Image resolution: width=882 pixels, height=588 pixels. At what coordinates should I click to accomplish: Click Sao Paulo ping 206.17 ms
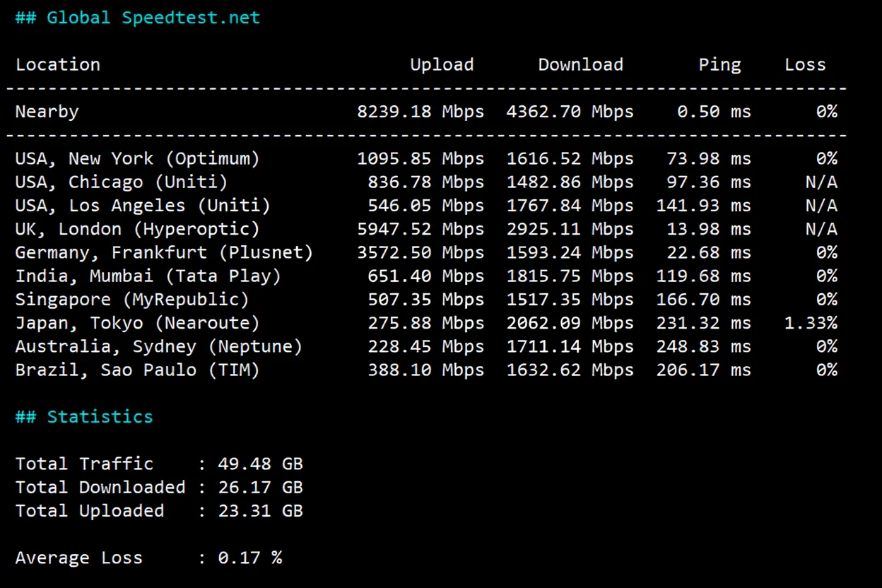[703, 370]
